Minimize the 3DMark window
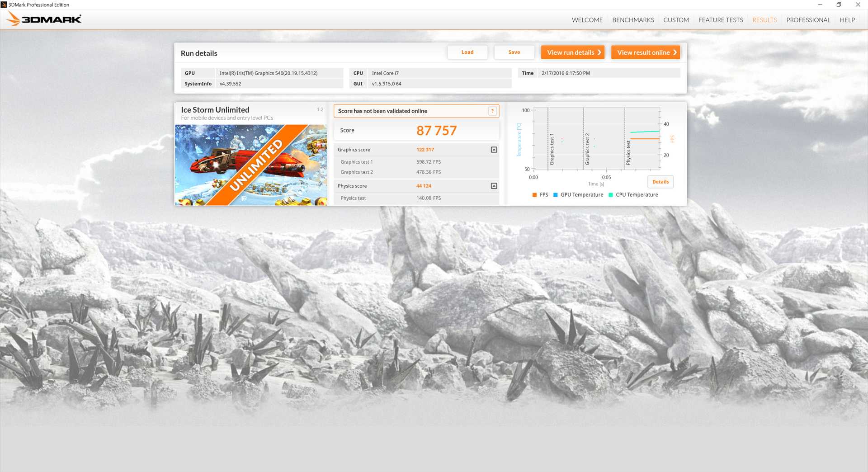868x472 pixels. point(820,5)
